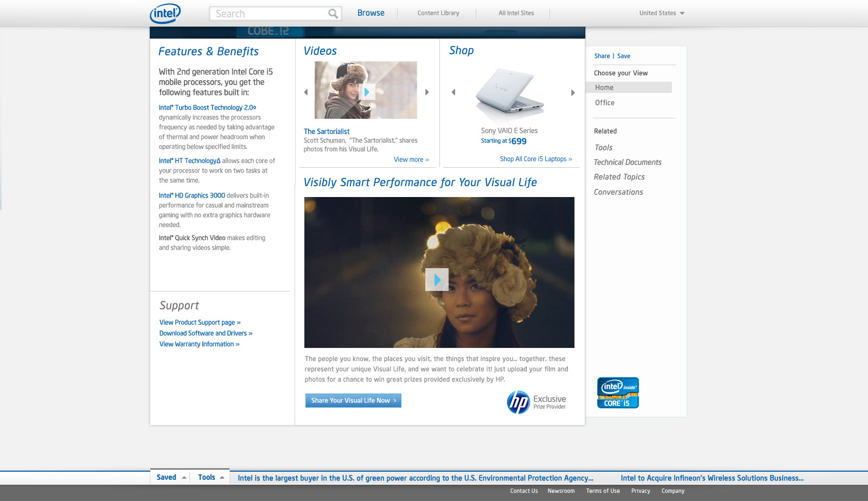This screenshot has width=868, height=501.
Task: Open View Product Support page
Action: point(200,322)
